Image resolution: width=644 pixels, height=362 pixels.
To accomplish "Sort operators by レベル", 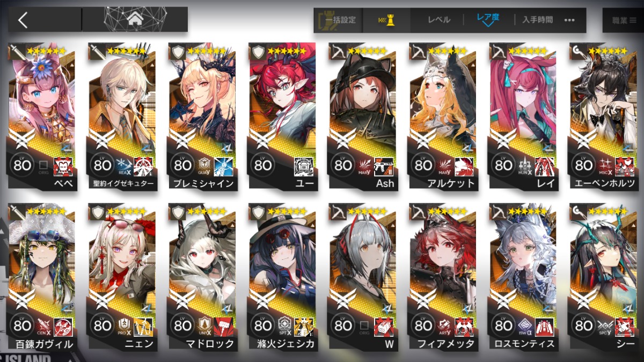I will point(439,20).
